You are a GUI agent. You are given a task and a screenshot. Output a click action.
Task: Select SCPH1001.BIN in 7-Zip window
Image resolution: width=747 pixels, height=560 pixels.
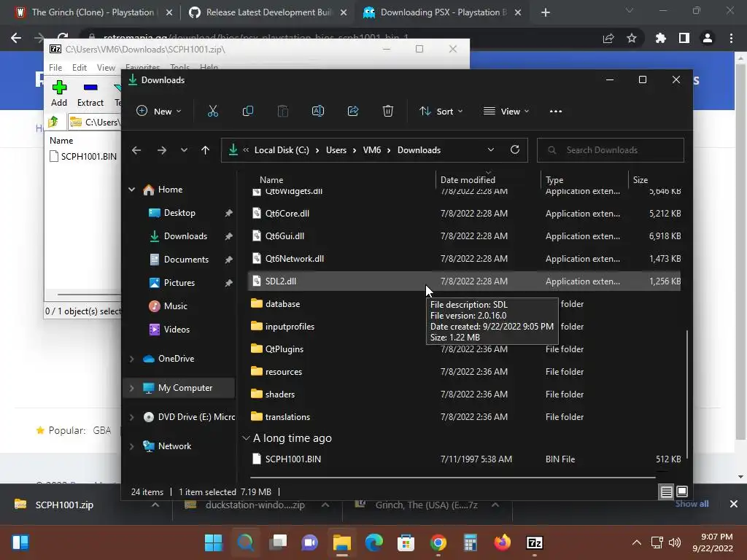(83, 156)
